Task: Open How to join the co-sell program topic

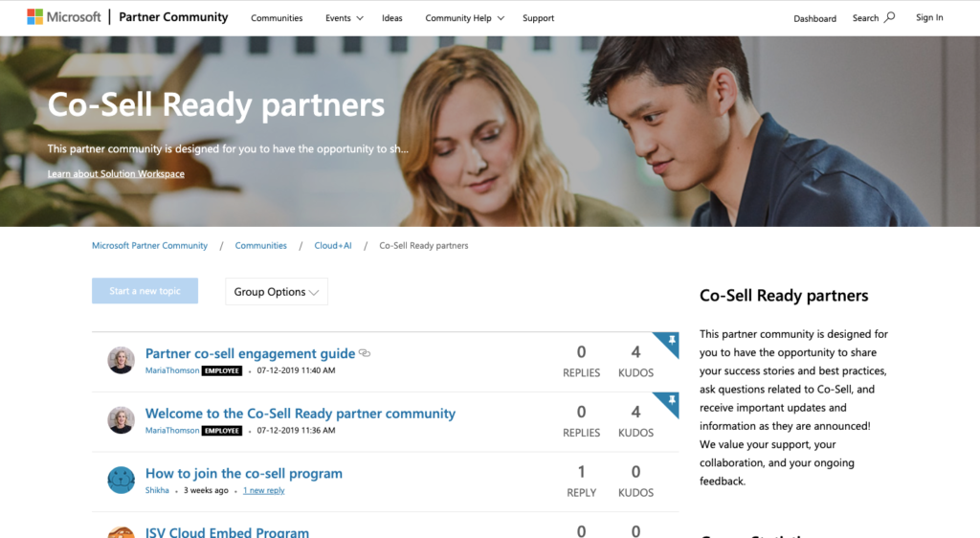Action: 244,474
